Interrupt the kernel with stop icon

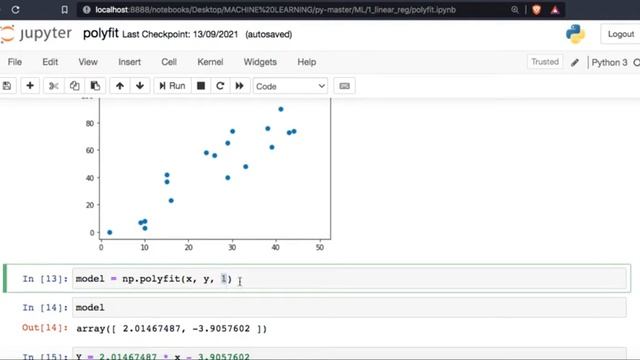point(201,86)
